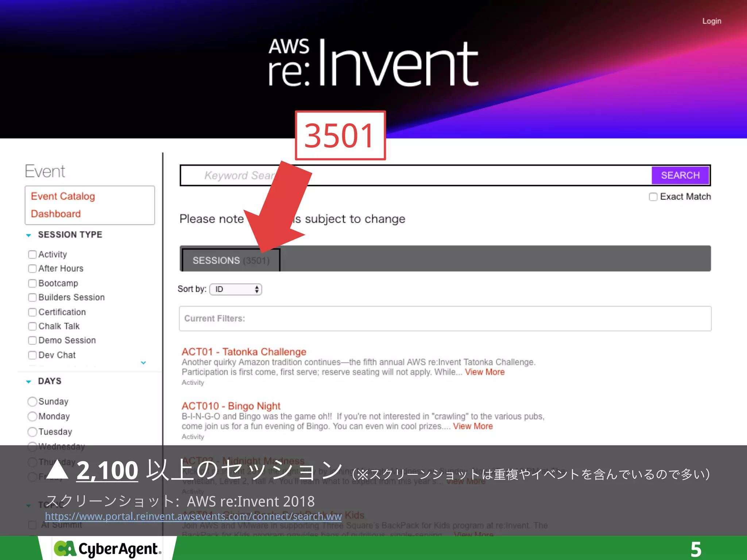Click the 'Activity' label under Bingo Night
The image size is (747, 560).
193,437
